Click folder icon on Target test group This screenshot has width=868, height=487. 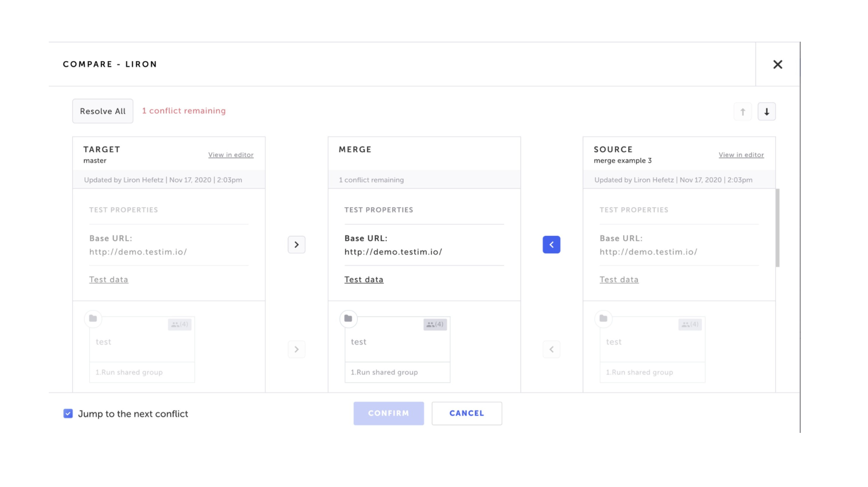93,318
